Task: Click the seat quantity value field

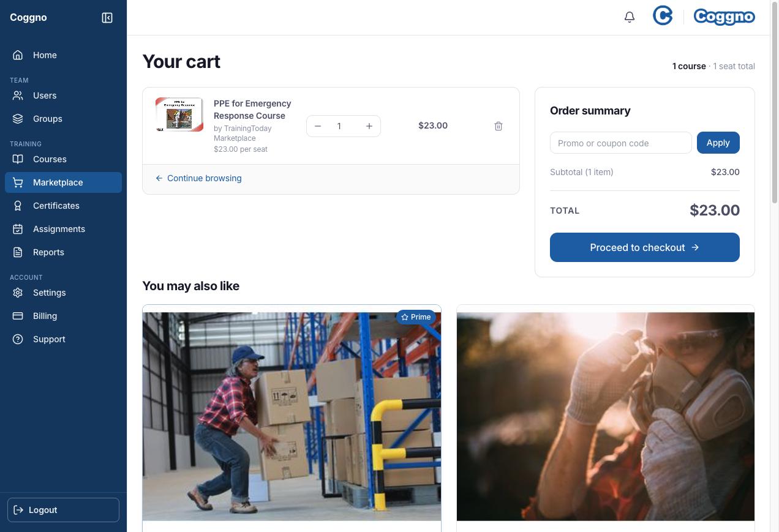Action: [x=339, y=126]
